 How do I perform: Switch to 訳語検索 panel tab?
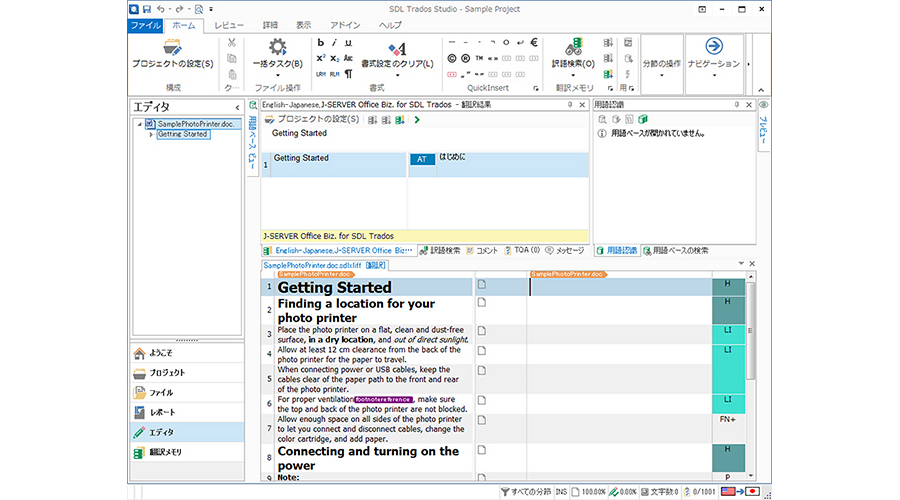(x=440, y=251)
